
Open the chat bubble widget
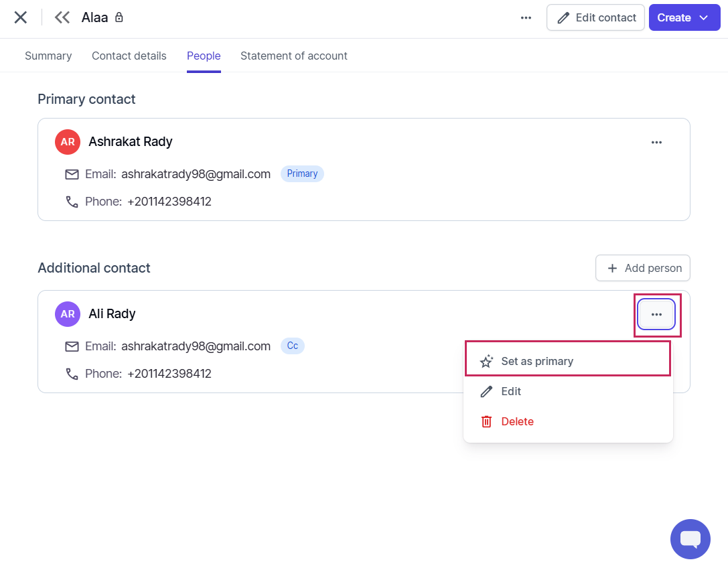(690, 539)
